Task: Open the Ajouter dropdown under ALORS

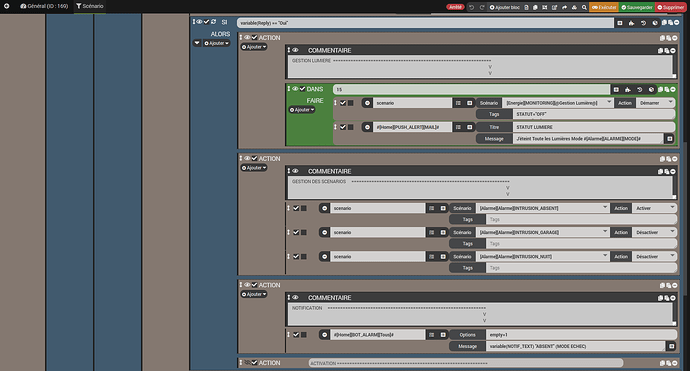Action: click(216, 43)
